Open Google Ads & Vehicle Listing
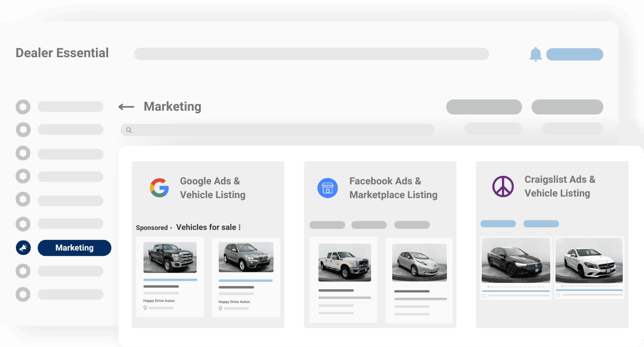Viewport: 644px width, 347px height. [213, 188]
